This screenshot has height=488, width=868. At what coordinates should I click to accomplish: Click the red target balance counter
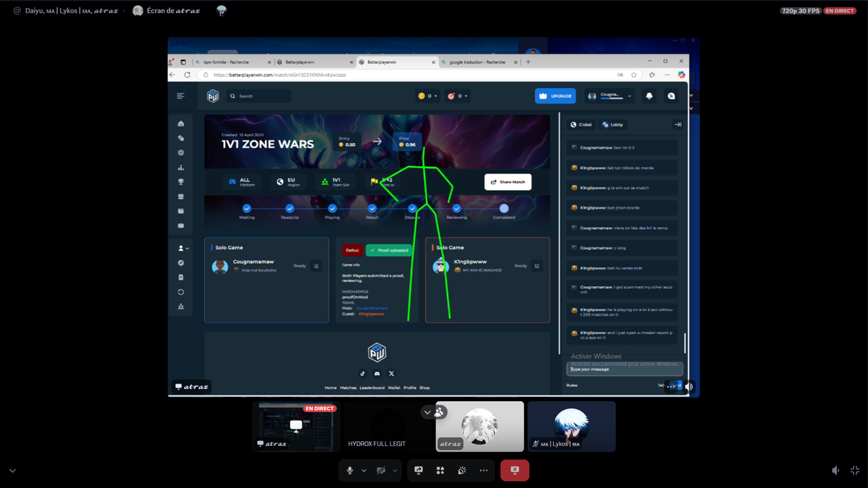(x=458, y=96)
